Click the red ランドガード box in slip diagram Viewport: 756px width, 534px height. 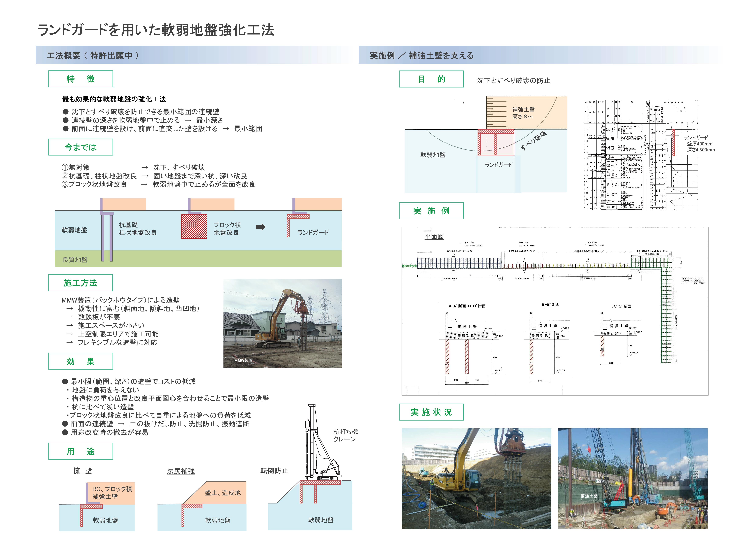496,142
